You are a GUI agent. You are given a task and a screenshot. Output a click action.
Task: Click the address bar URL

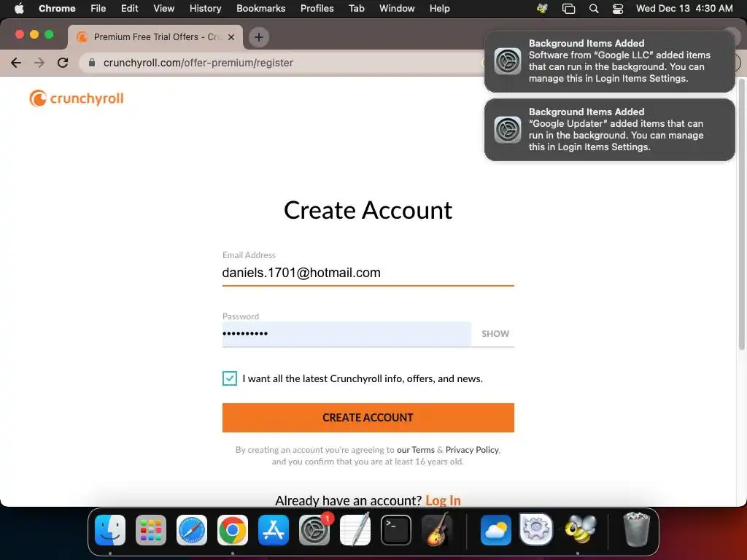pyautogui.click(x=198, y=63)
